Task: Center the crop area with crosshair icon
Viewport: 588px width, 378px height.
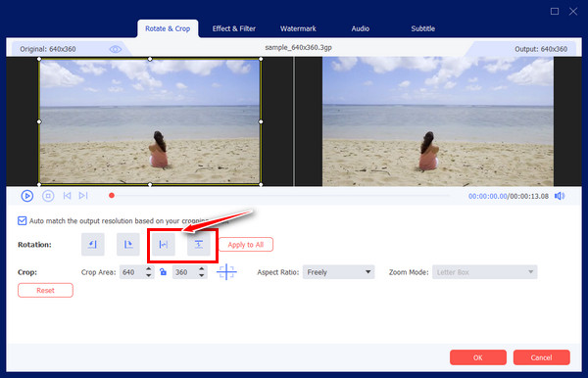Action: tap(226, 272)
